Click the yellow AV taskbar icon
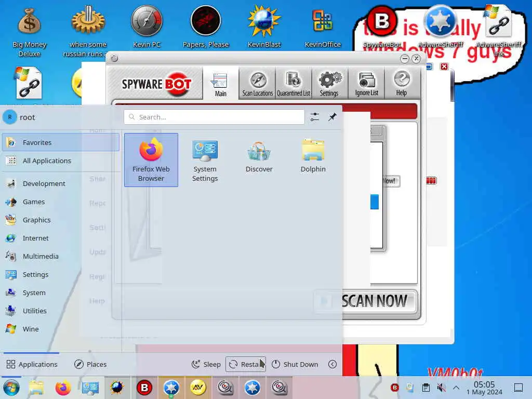This screenshot has width=532, height=399. coord(198,388)
